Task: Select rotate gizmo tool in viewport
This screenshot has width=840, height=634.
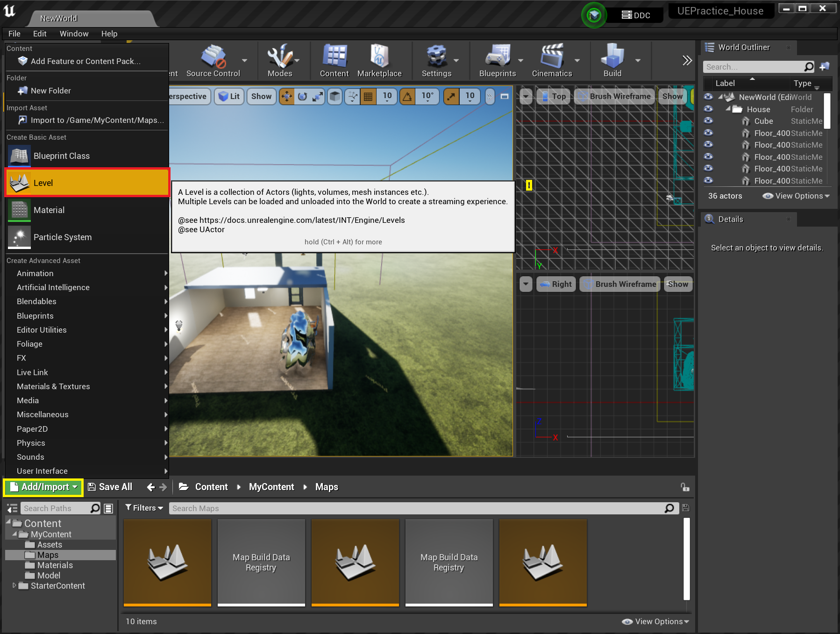Action: [x=302, y=96]
